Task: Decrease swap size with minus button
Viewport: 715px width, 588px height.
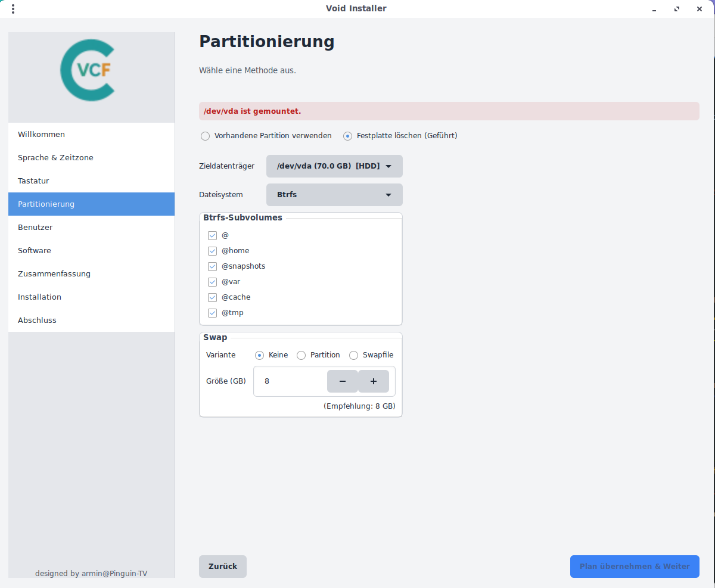Action: (343, 381)
